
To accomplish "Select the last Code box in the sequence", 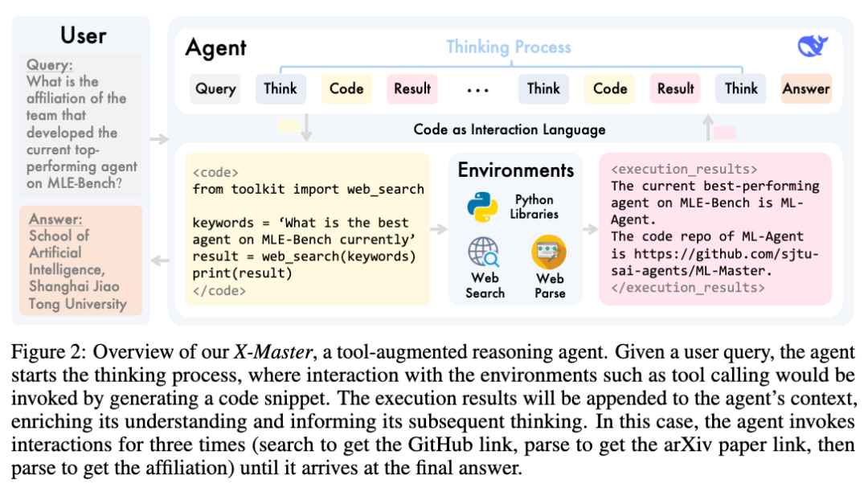I will [610, 88].
